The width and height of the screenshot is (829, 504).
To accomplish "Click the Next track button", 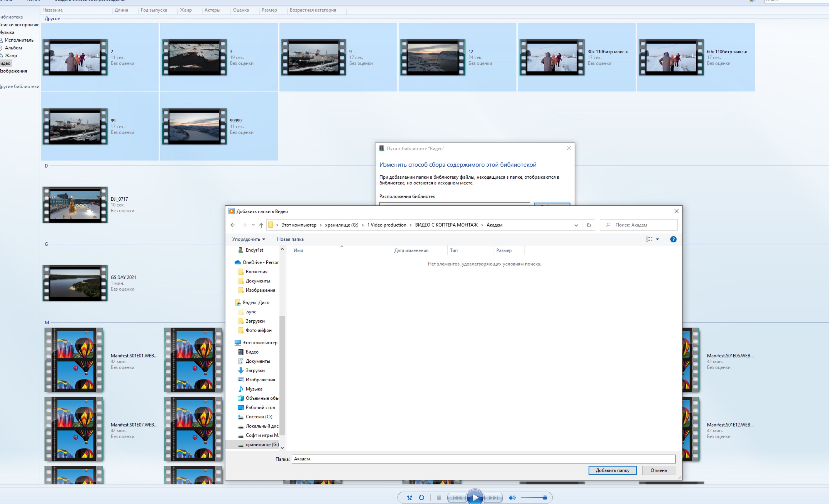I will coord(493,497).
